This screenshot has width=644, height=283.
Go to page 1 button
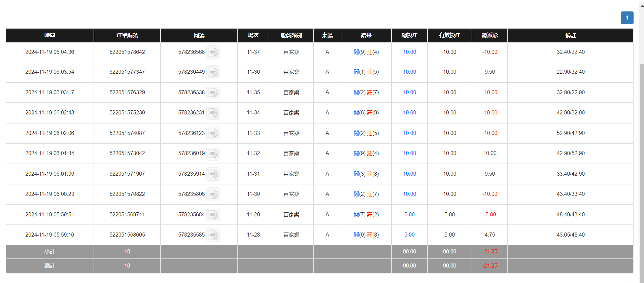[627, 18]
